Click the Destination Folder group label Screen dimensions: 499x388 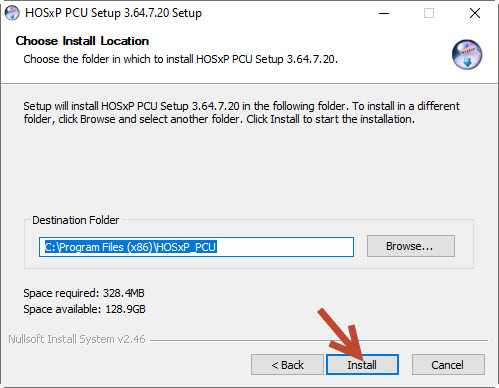pyautogui.click(x=75, y=220)
